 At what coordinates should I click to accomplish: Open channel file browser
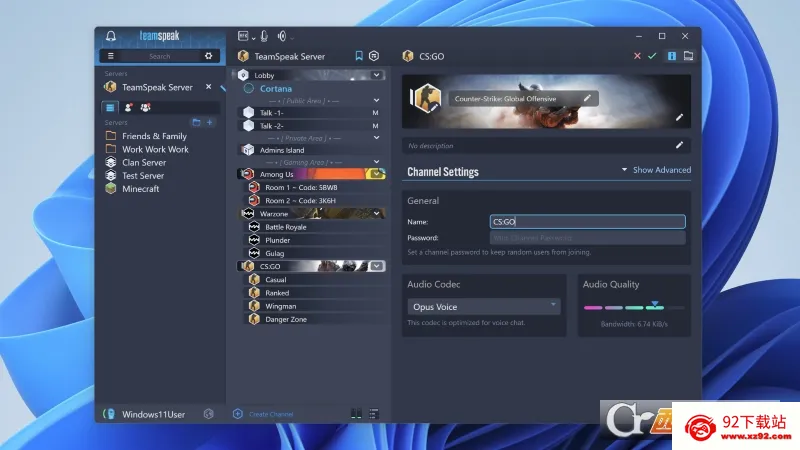coord(688,56)
